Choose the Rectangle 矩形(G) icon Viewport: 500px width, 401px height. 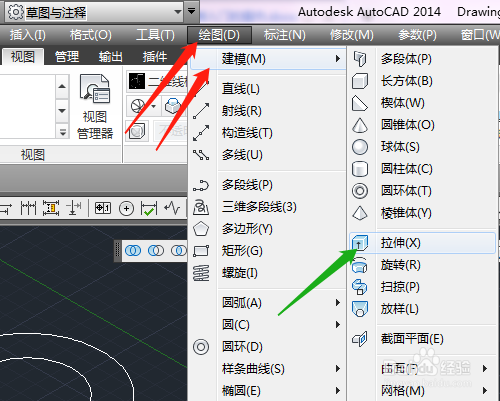(x=201, y=251)
